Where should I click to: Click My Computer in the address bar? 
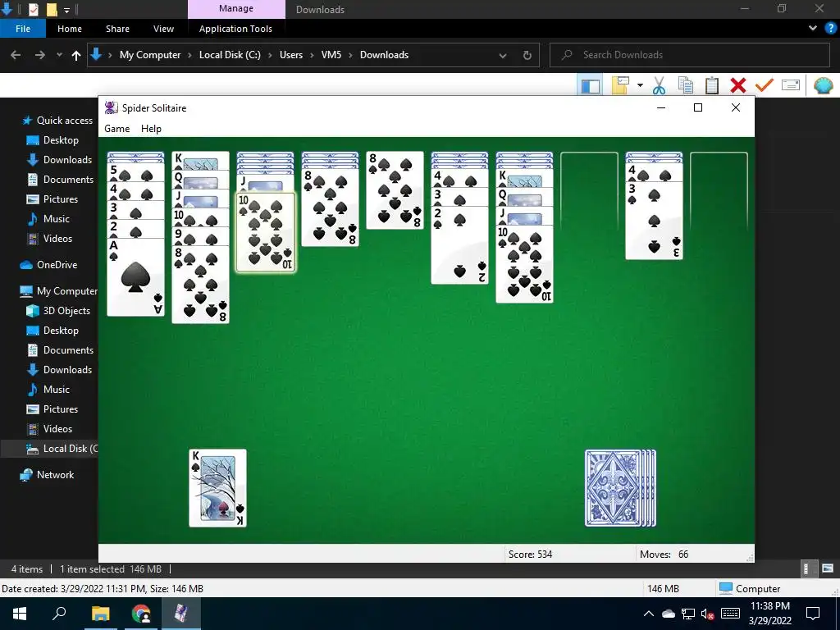150,55
